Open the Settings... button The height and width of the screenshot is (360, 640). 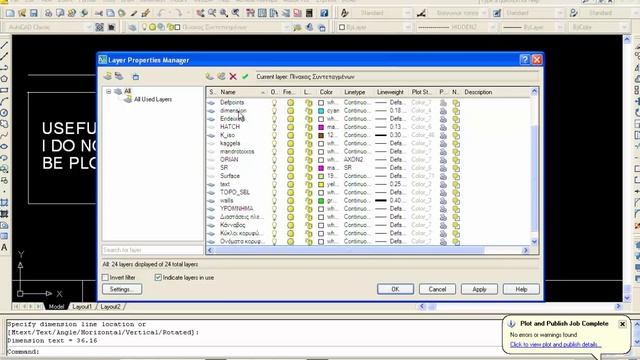pos(122,289)
